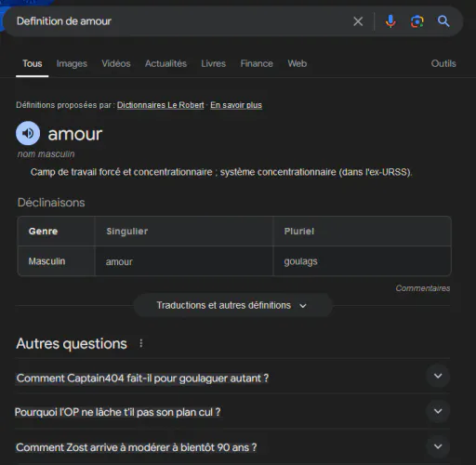Clear the search query with the X icon
The image size is (476, 465).
click(358, 21)
